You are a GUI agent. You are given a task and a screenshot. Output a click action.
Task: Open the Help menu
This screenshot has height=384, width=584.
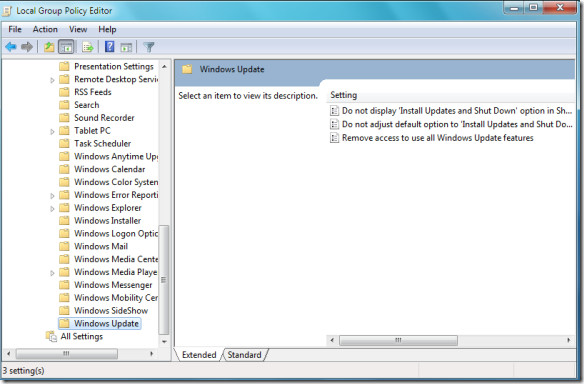[x=107, y=29]
